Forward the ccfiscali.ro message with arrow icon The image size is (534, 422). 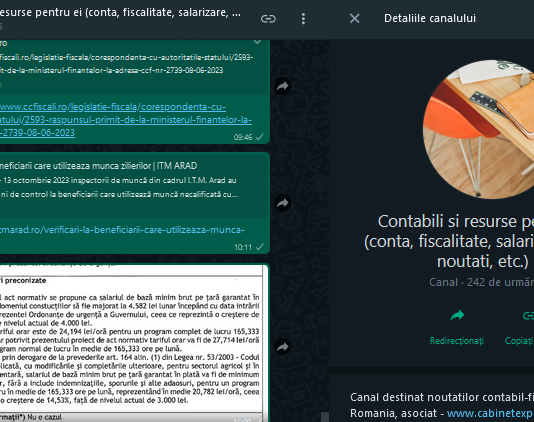pos(283,85)
